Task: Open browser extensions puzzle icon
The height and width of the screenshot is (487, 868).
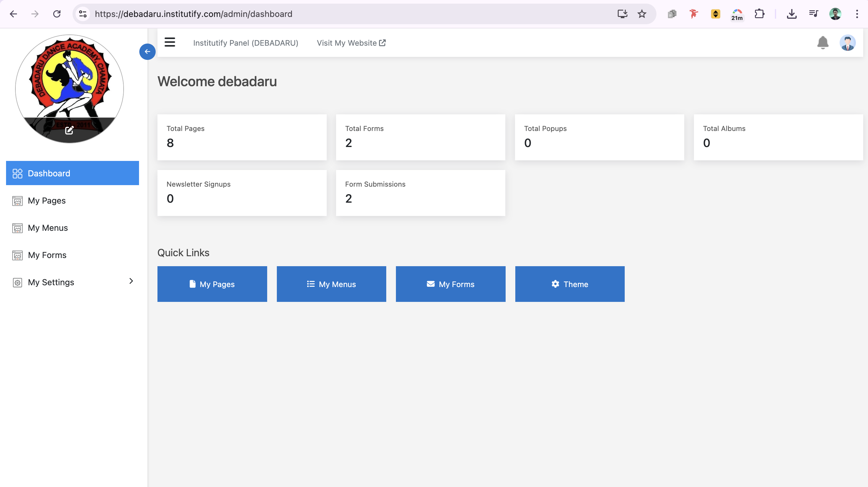Action: [759, 14]
